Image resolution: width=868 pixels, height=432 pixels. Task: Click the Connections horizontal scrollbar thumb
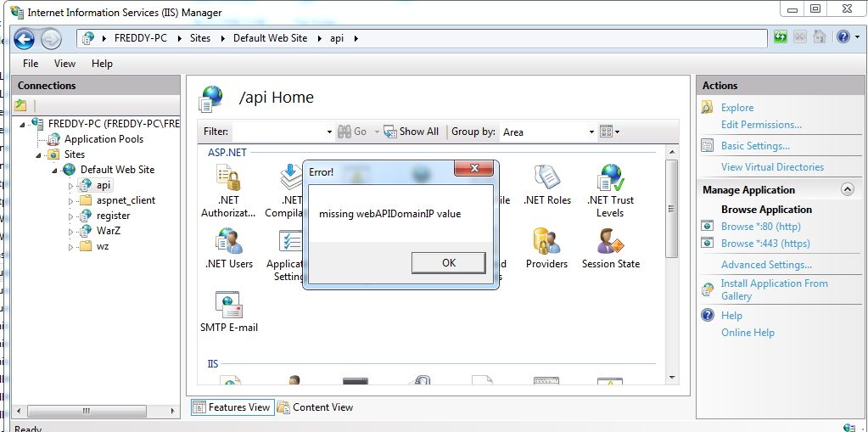[x=87, y=411]
